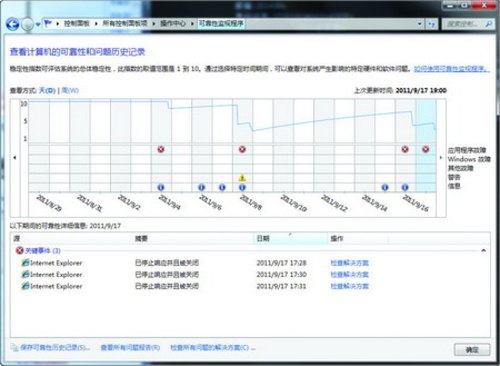Image resolution: width=500 pixels, height=366 pixels.
Task: Sort details by the 源 column header
Action: [x=72, y=239]
